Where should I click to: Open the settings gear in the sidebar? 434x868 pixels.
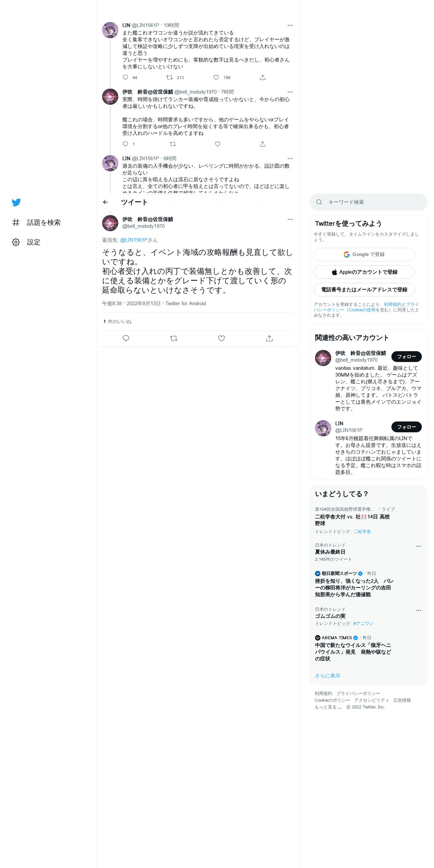click(16, 242)
